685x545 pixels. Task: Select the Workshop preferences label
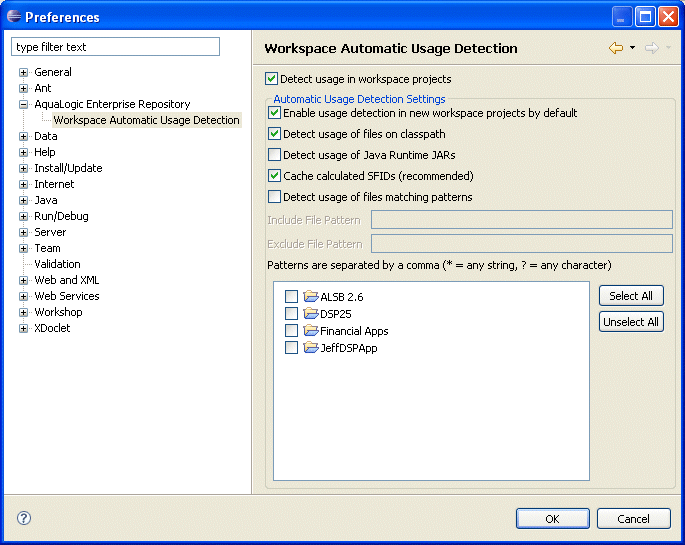click(x=58, y=312)
